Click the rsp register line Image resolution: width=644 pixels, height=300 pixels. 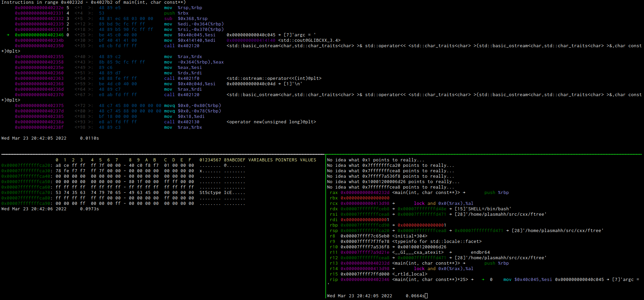point(467,231)
